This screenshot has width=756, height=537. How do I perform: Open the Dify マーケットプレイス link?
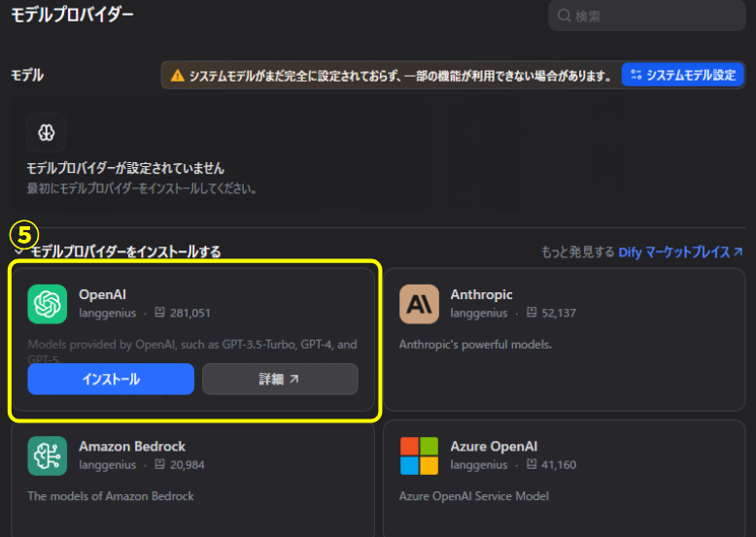click(x=681, y=252)
